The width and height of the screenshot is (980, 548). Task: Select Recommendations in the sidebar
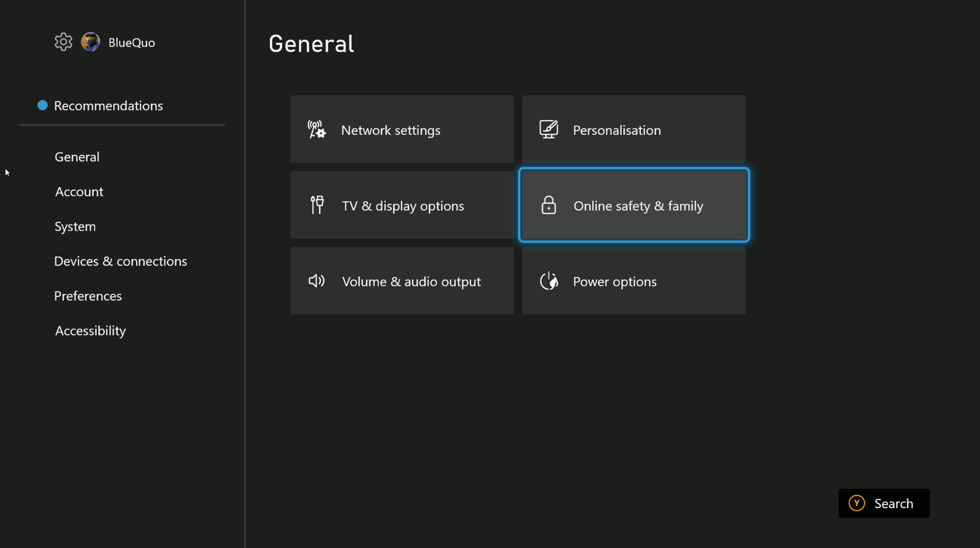[108, 105]
